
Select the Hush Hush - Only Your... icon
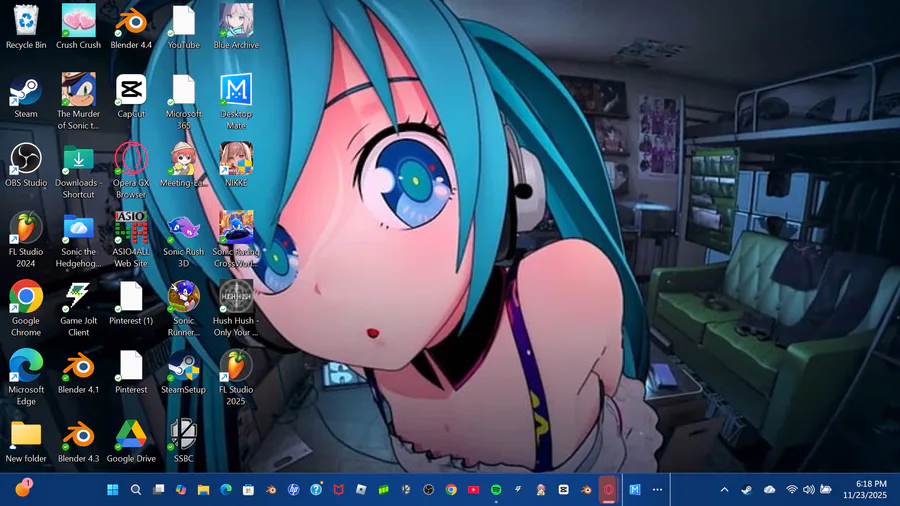pyautogui.click(x=236, y=309)
